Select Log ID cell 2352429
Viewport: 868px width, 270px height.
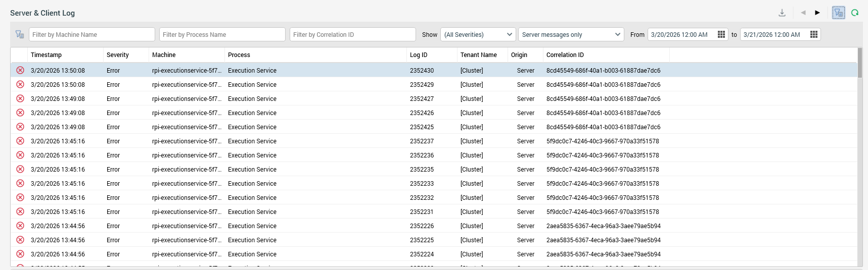click(x=422, y=85)
